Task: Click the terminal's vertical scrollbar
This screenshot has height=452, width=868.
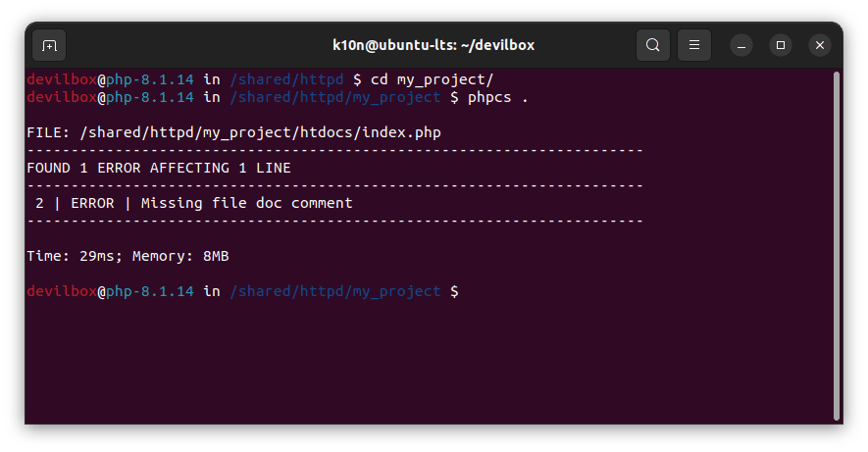Action: tap(837, 245)
